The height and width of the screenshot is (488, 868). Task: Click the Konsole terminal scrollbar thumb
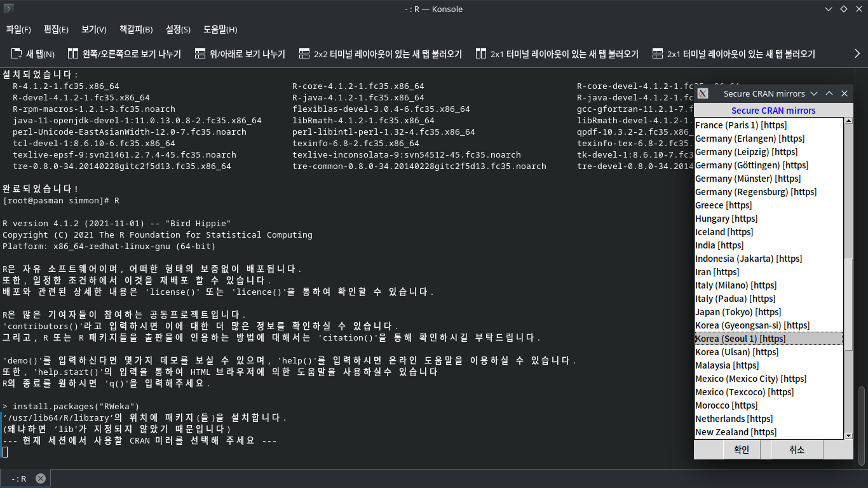click(x=862, y=426)
